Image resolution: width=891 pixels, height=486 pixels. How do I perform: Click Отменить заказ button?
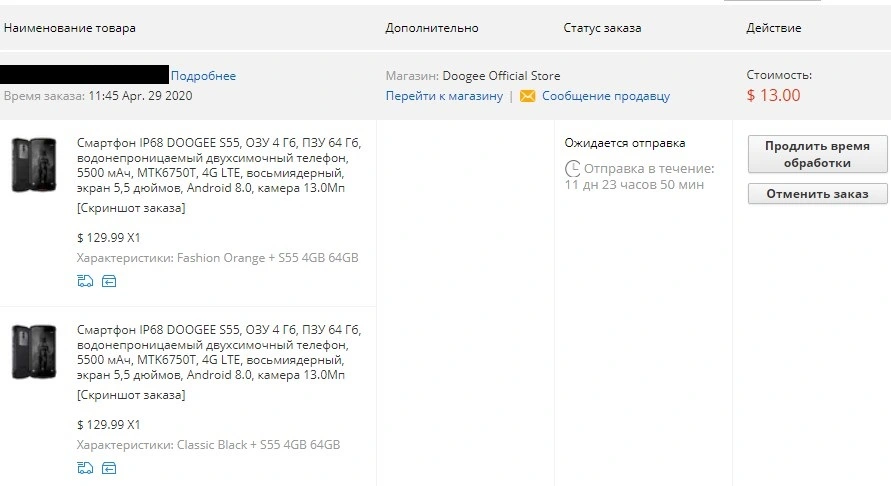817,194
